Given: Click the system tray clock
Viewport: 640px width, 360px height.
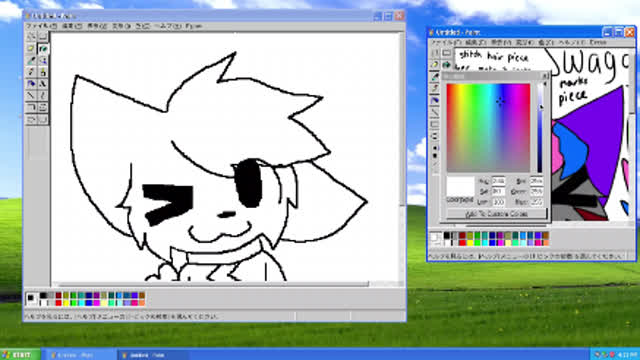Looking at the screenshot, I should 627,355.
